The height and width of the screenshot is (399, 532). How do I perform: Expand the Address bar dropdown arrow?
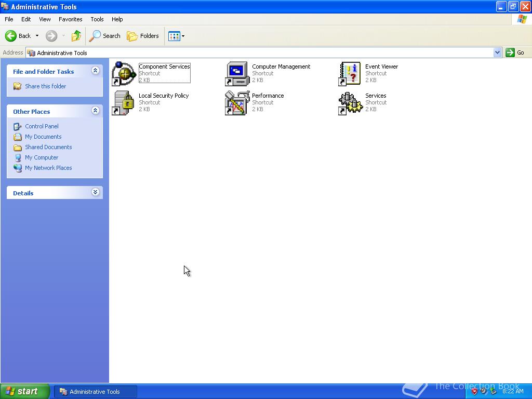tap(497, 52)
